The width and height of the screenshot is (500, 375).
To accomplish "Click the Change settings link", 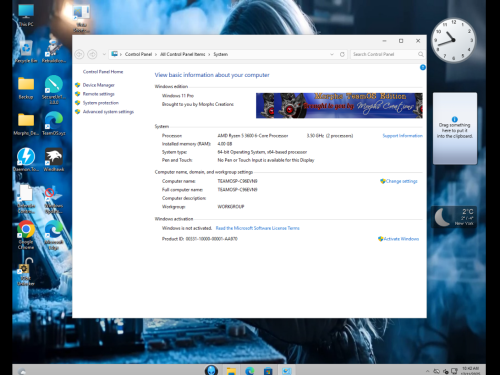I will [401, 181].
